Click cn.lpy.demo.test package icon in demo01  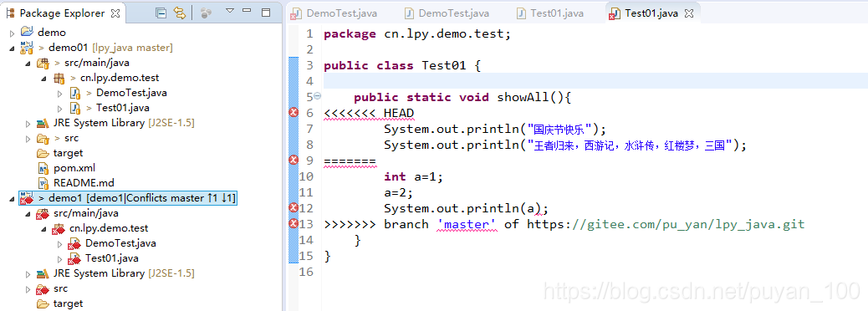pyautogui.click(x=59, y=78)
